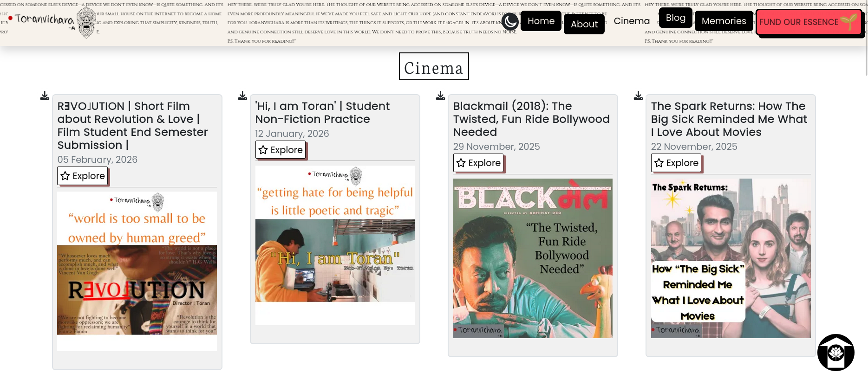
Task: Click the round lotus icon at bottom right
Action: coord(835,353)
